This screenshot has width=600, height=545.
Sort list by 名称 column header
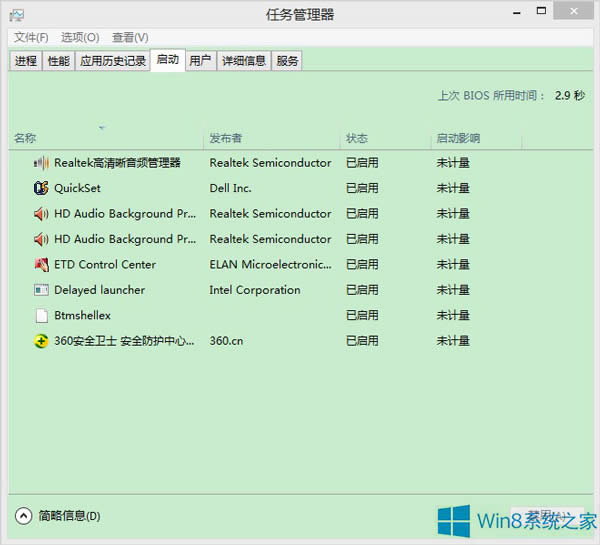(26, 138)
